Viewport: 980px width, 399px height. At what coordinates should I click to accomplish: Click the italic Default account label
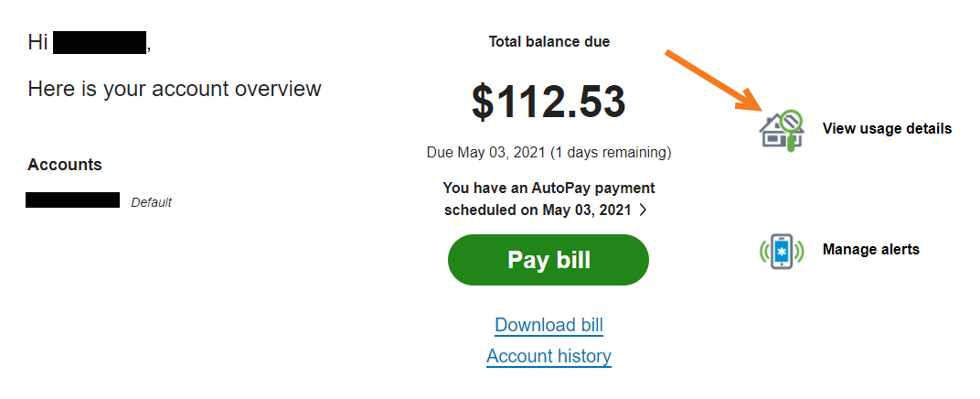[151, 202]
